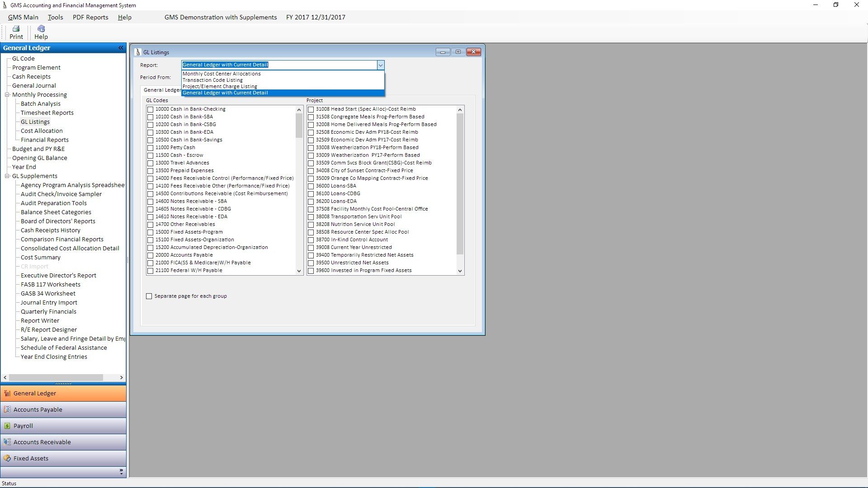Image resolution: width=868 pixels, height=488 pixels.
Task: Open Financial Reports in the tree
Action: [x=44, y=140]
